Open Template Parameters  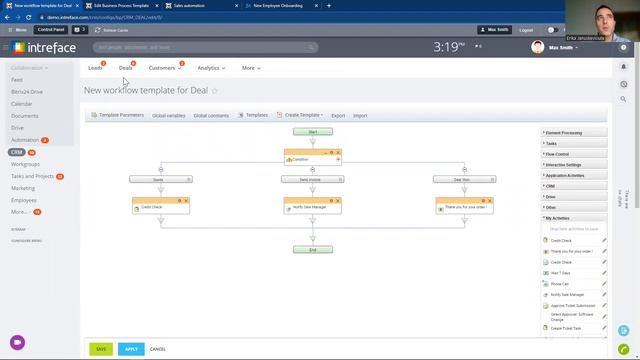tap(118, 115)
